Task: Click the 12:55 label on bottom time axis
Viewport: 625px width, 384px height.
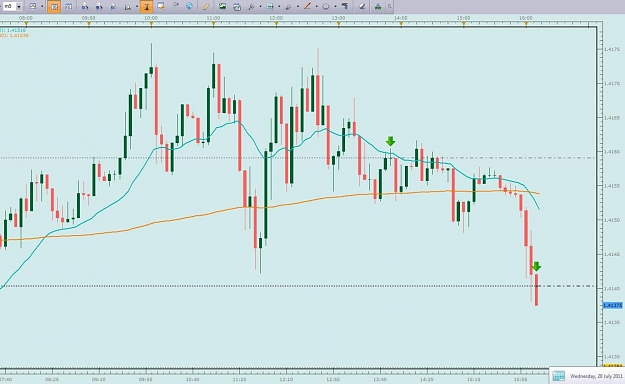Action: click(x=333, y=380)
